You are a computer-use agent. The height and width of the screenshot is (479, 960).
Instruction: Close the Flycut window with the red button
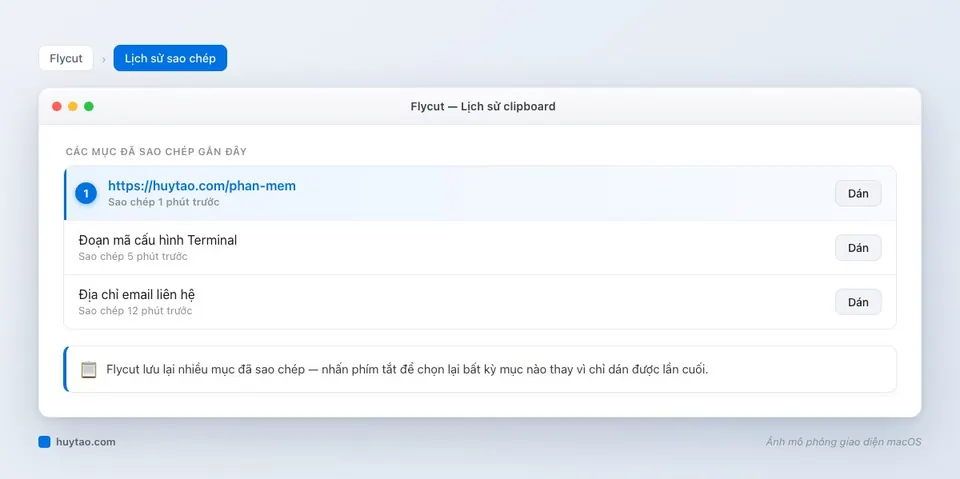[57, 106]
